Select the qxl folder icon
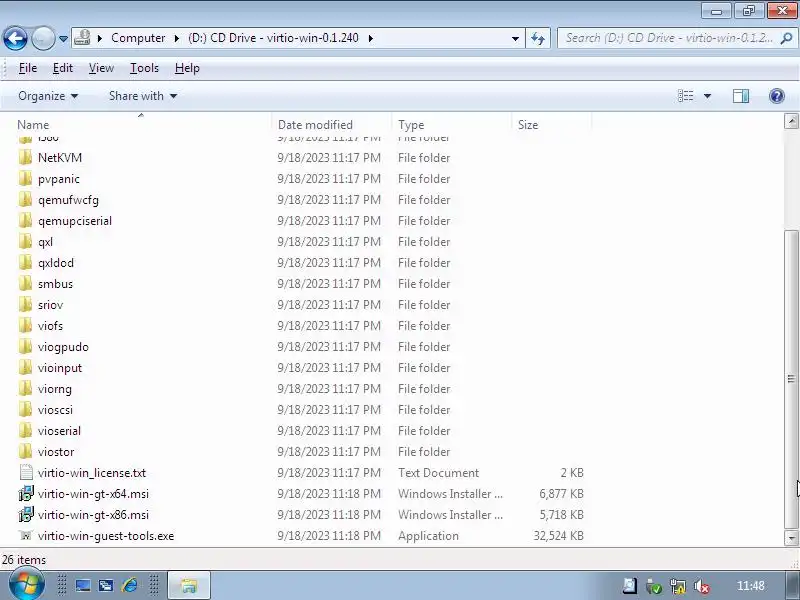The width and height of the screenshot is (800, 600). [x=26, y=241]
